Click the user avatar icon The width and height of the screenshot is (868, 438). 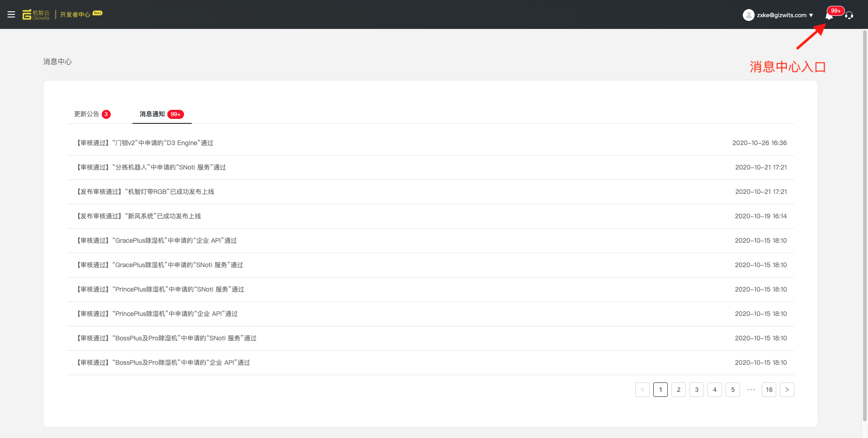[748, 15]
